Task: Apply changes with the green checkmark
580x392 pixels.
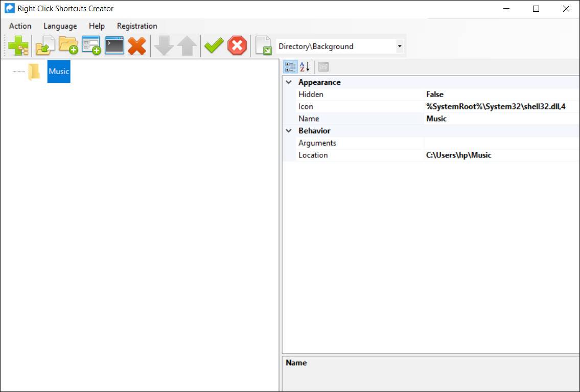Action: [x=214, y=46]
